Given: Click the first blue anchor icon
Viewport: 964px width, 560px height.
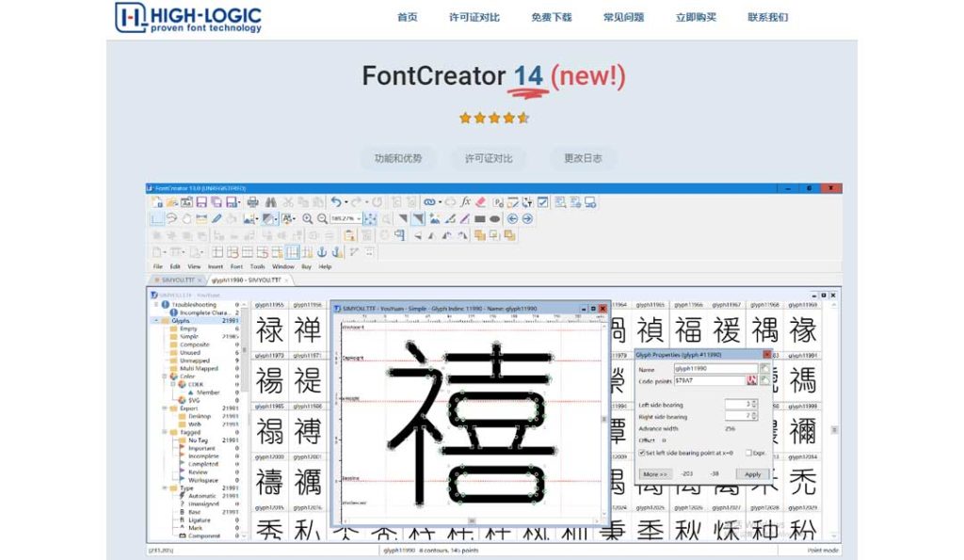Looking at the screenshot, I should coord(322,252).
